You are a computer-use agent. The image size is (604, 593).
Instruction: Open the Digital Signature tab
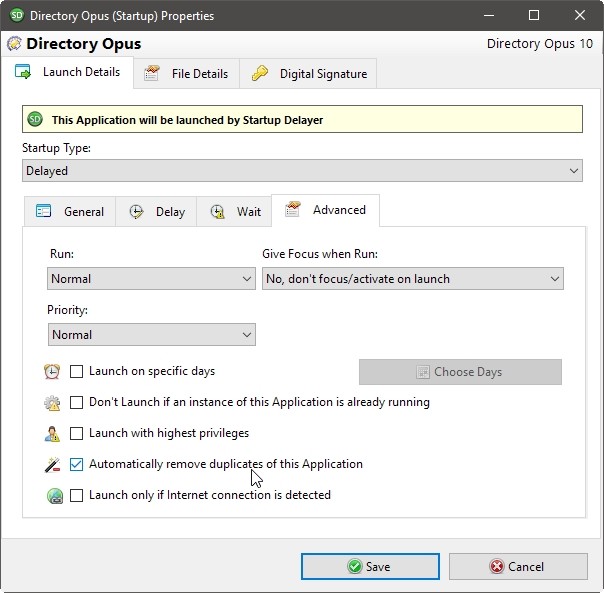(x=308, y=74)
